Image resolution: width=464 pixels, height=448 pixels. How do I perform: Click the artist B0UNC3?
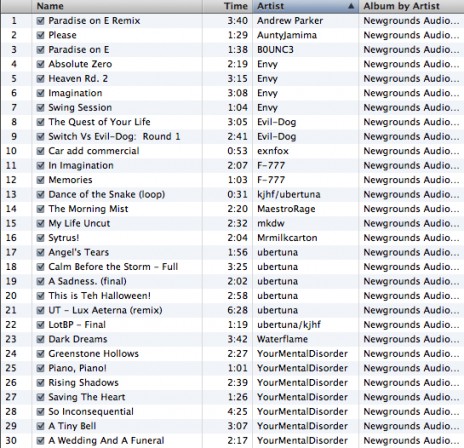(275, 50)
